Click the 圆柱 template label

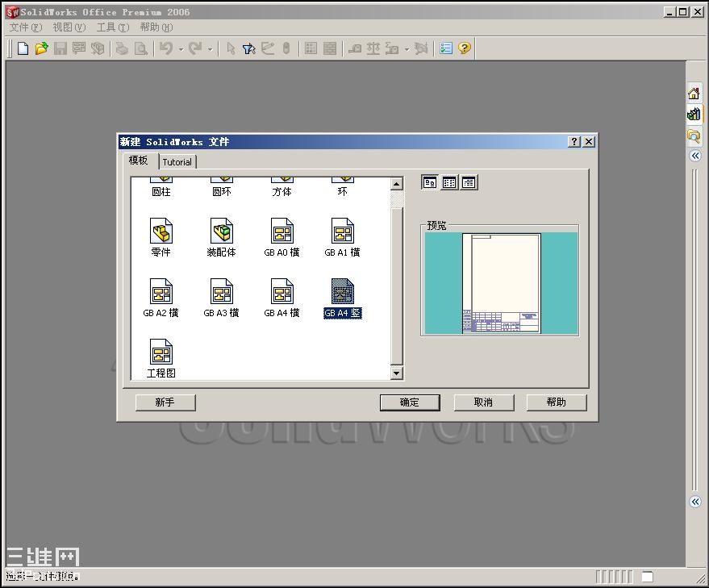coord(161,192)
